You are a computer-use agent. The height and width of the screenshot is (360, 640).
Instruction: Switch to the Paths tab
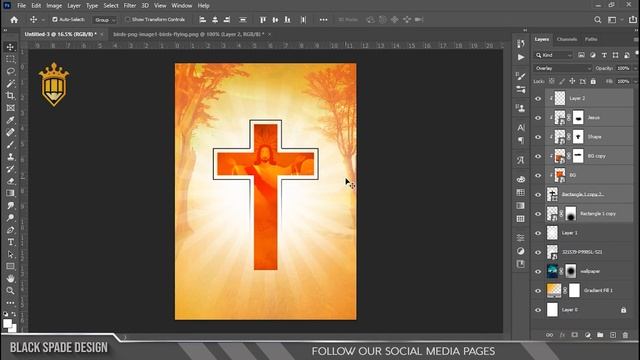click(591, 39)
